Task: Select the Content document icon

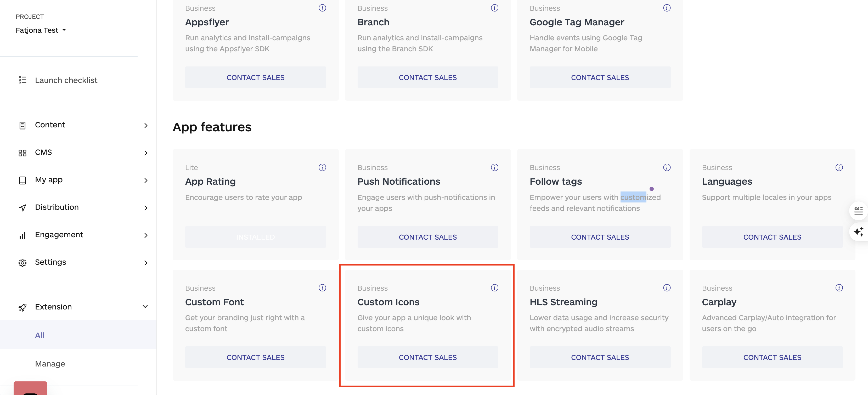Action: 22,125
